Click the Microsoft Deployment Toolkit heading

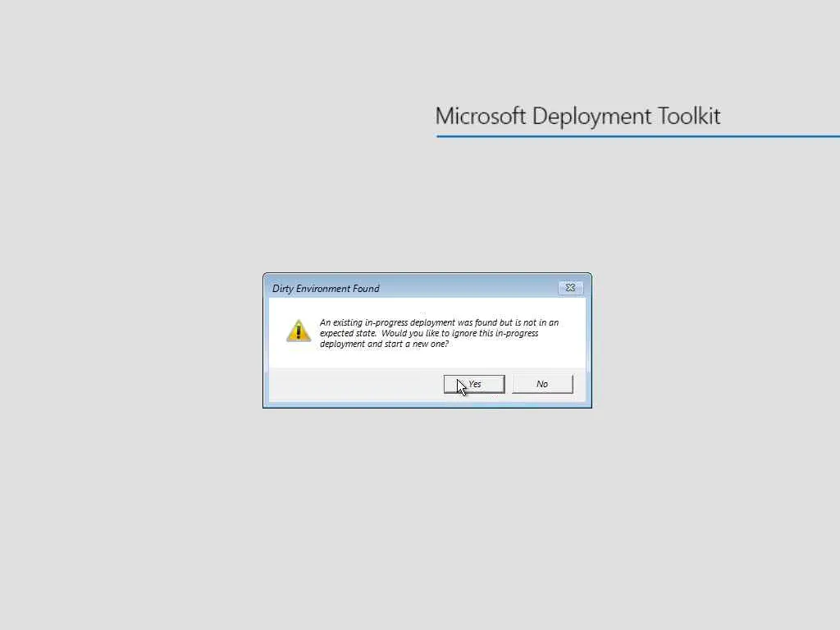(x=577, y=116)
